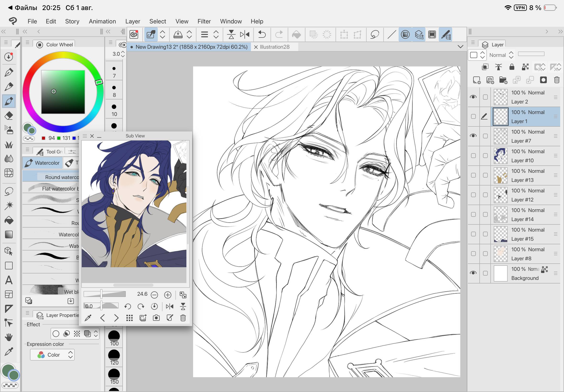Hide Layer #7 visibility eye
The image size is (564, 392).
click(x=473, y=136)
